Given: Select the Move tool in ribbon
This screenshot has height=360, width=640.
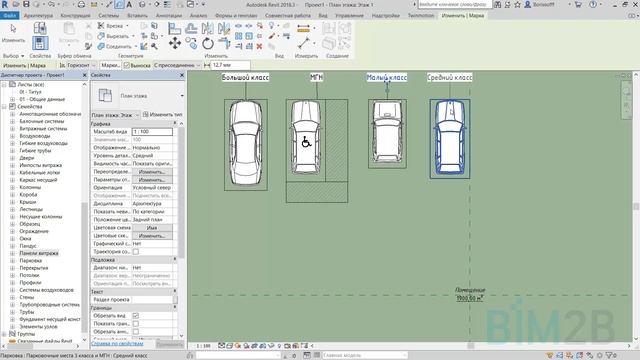Looking at the screenshot, I should click(175, 43).
